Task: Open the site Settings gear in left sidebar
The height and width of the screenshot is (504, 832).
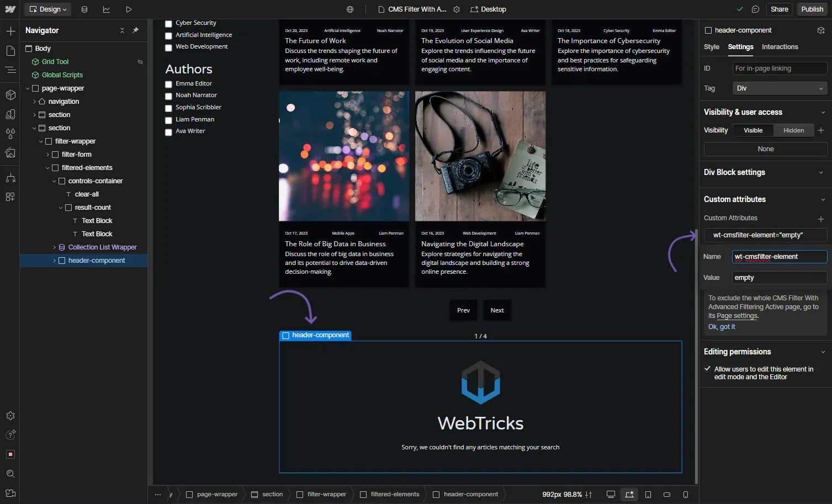Action: tap(10, 416)
